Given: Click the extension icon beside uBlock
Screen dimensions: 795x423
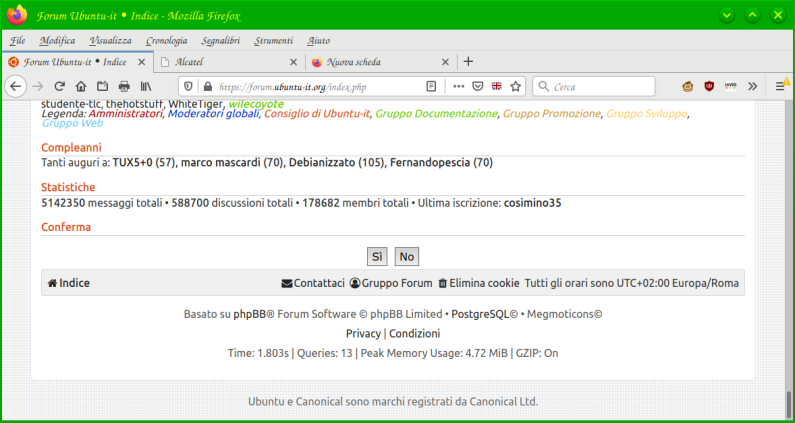Looking at the screenshot, I should pyautogui.click(x=731, y=87).
